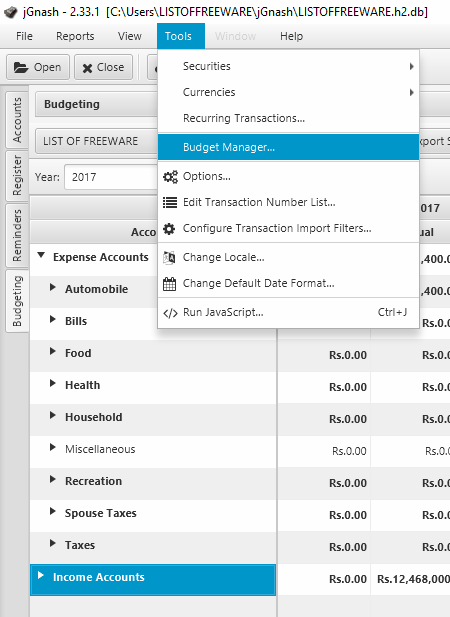
Task: Open the Securities submenu arrow
Action: pyautogui.click(x=411, y=66)
